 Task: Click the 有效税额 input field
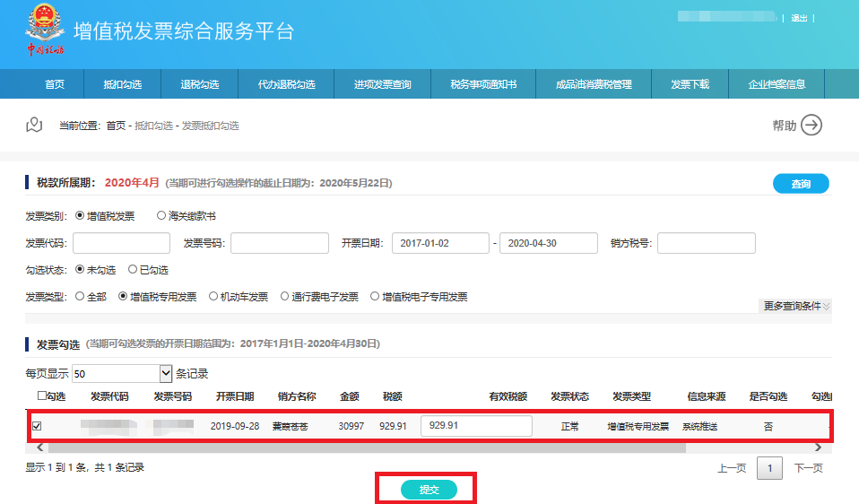click(x=476, y=426)
